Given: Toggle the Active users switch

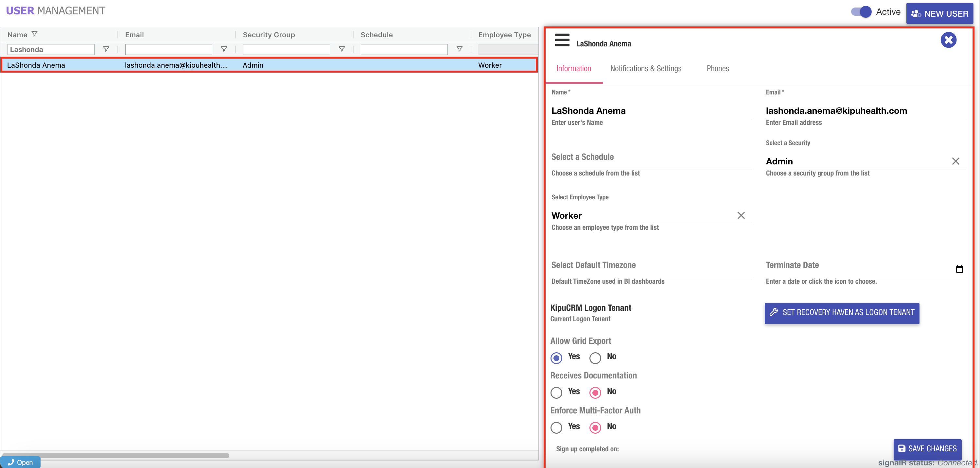Looking at the screenshot, I should 861,12.
